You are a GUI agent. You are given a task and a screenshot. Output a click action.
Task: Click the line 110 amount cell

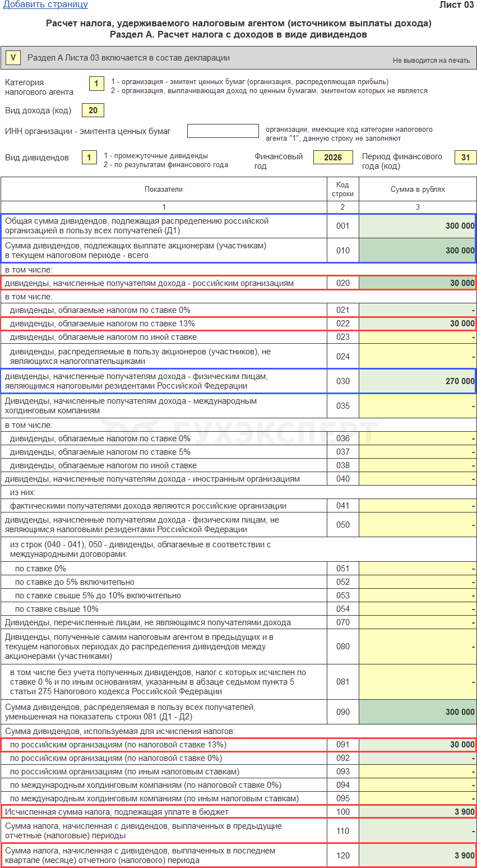click(418, 831)
